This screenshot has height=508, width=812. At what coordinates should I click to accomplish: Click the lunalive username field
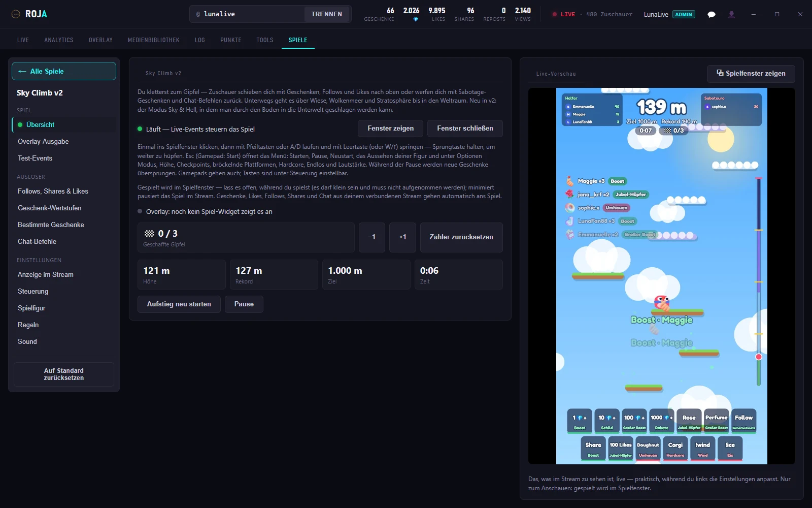pyautogui.click(x=248, y=14)
